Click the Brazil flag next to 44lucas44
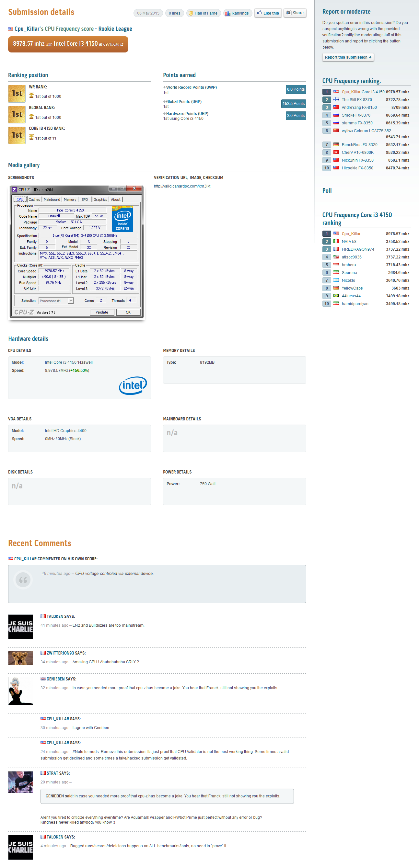The width and height of the screenshot is (419, 868). point(336,295)
